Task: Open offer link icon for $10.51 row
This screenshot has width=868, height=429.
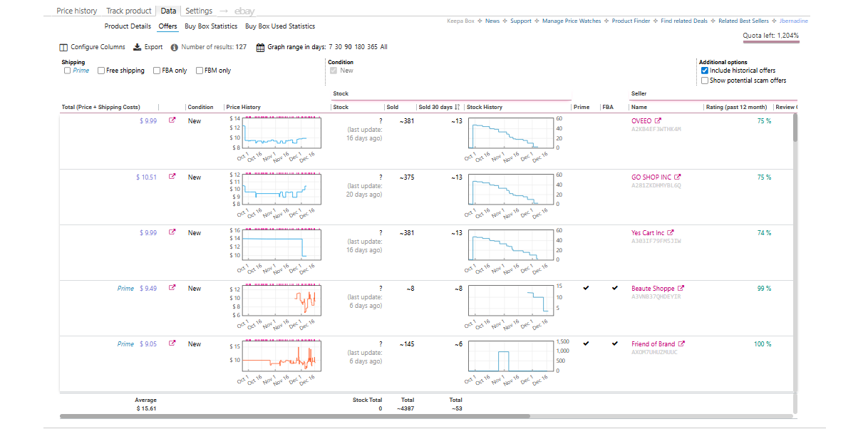Action: click(172, 177)
